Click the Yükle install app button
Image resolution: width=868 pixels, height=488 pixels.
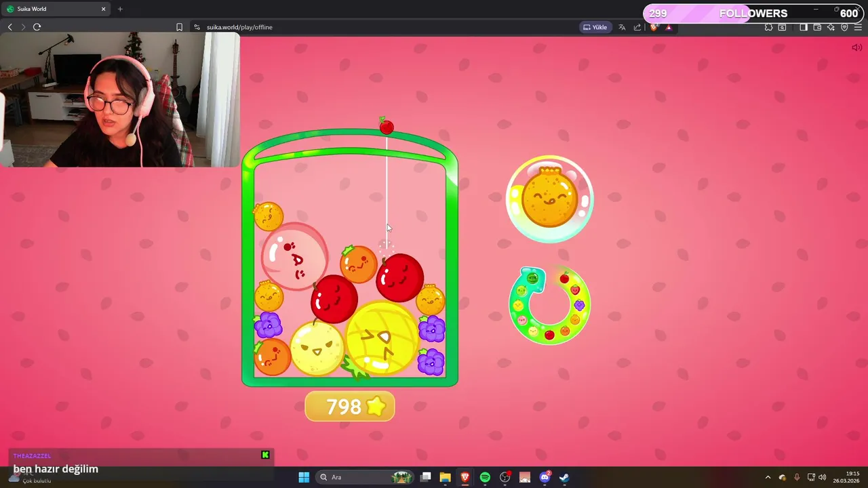pyautogui.click(x=595, y=27)
